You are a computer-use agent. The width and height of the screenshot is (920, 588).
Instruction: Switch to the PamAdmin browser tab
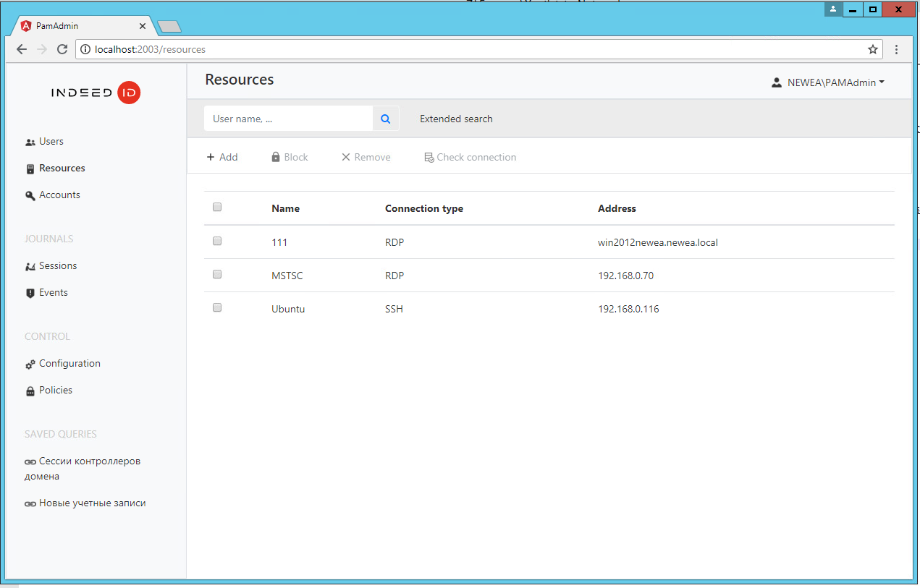[x=80, y=26]
